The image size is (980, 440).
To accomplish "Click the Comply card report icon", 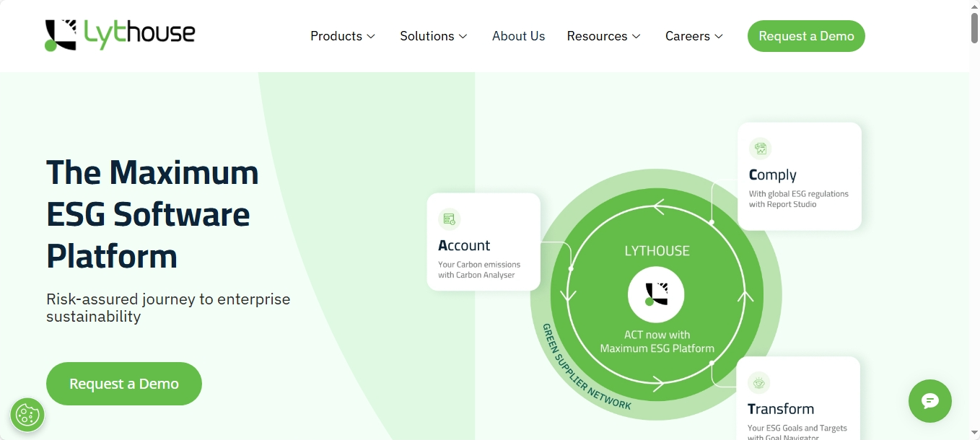I will pyautogui.click(x=760, y=149).
